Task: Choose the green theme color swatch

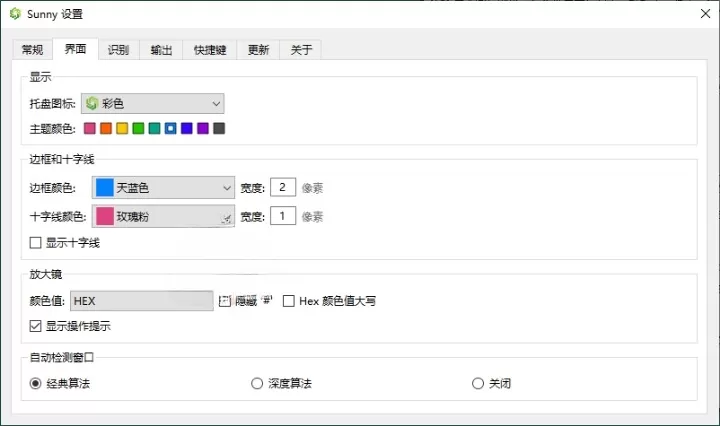Action: click(x=138, y=129)
